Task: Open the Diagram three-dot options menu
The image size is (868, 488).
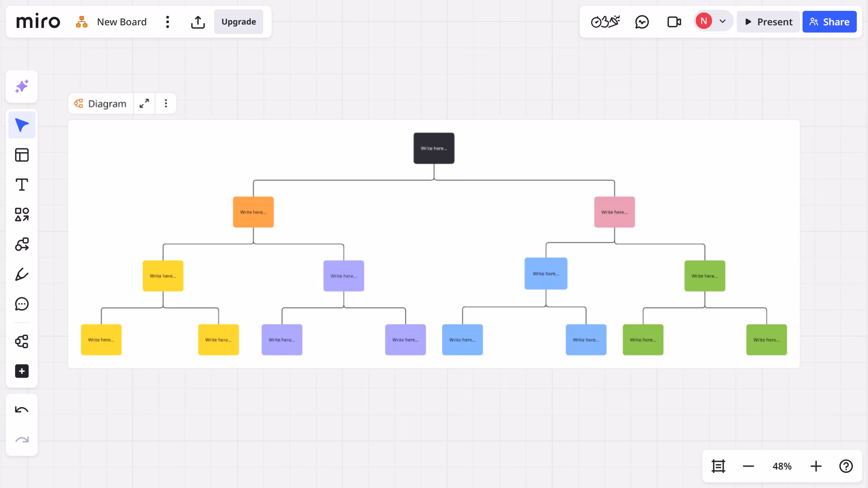Action: 166,104
